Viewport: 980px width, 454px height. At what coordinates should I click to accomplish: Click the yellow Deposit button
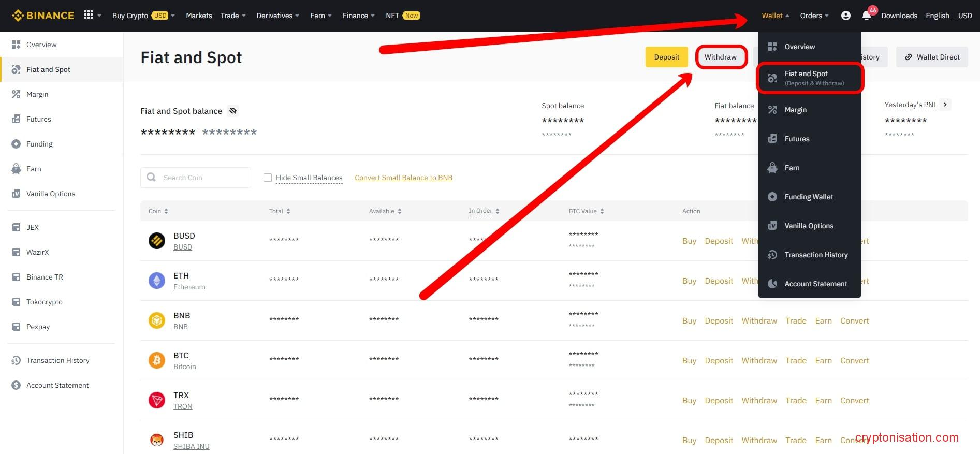click(666, 57)
